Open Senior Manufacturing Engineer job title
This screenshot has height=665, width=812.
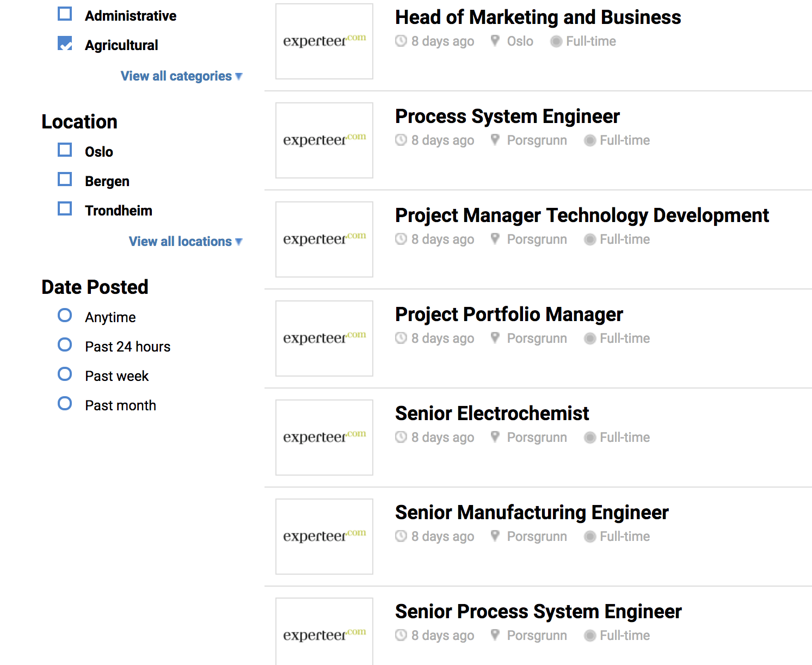click(532, 513)
